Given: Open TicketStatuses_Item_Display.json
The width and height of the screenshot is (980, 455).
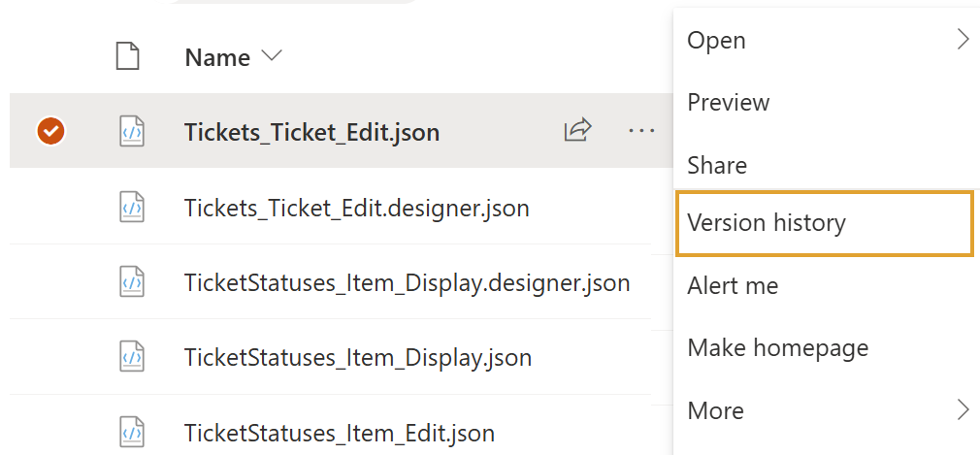Looking at the screenshot, I should coord(358,357).
